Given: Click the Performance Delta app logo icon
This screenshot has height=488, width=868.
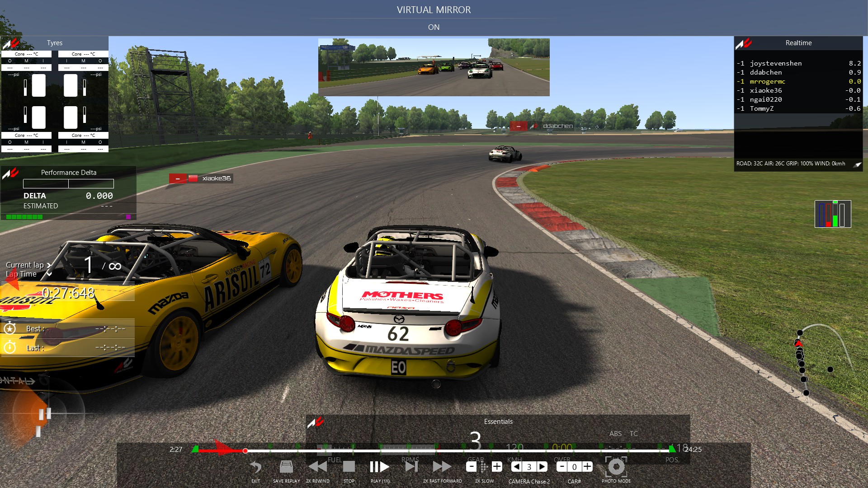Looking at the screenshot, I should pos(10,173).
